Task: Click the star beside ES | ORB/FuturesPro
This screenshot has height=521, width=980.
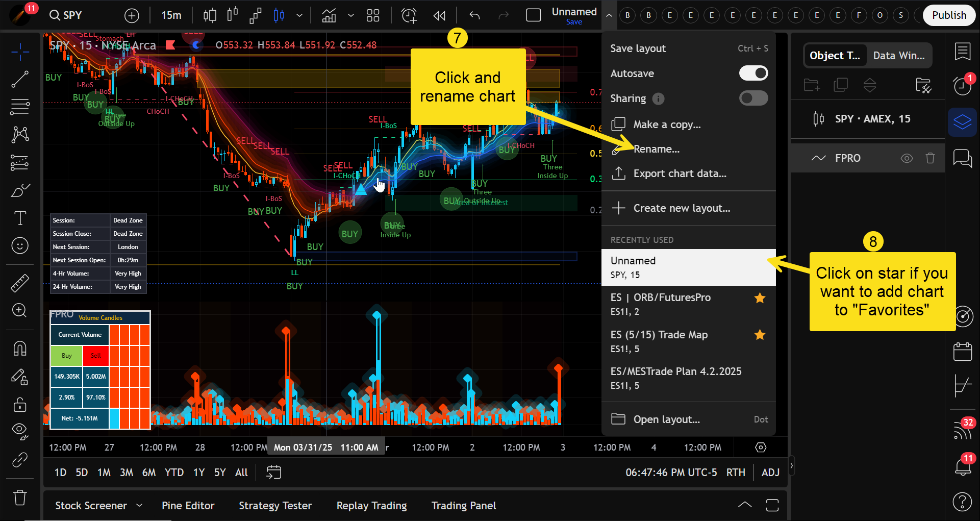Action: click(760, 298)
